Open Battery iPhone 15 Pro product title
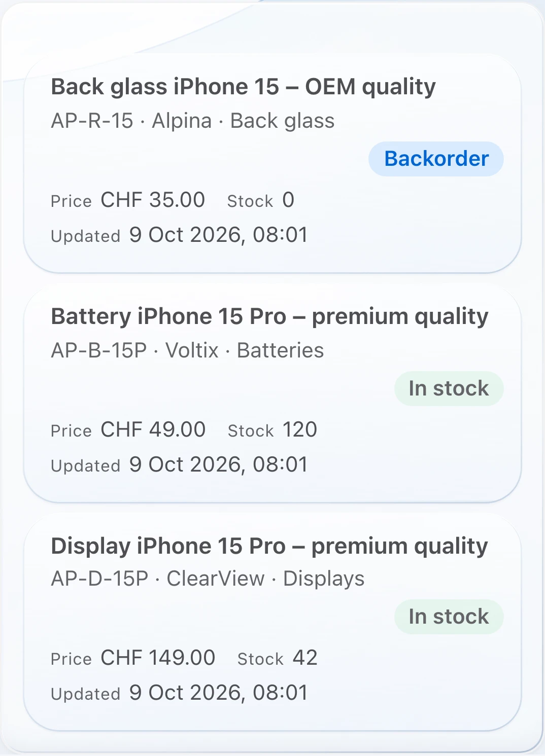 click(269, 317)
